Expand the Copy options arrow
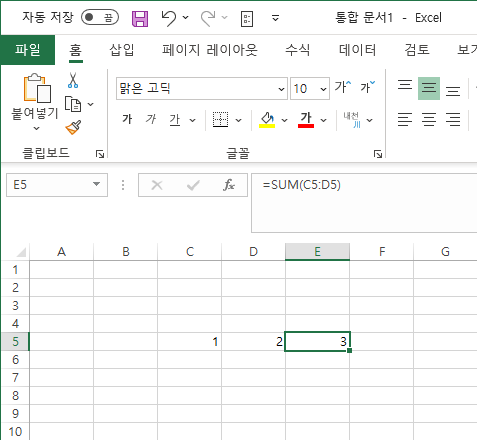 click(x=90, y=104)
